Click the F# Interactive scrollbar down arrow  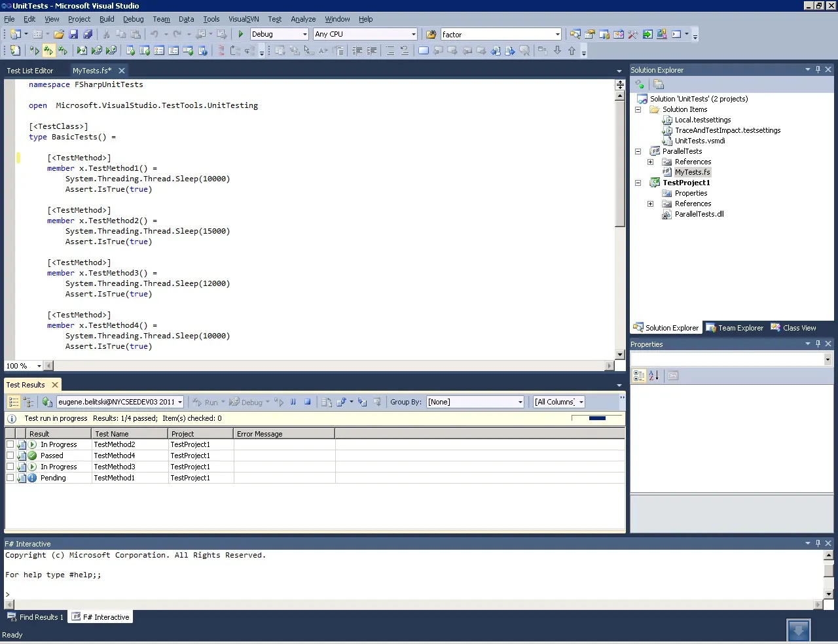point(828,594)
